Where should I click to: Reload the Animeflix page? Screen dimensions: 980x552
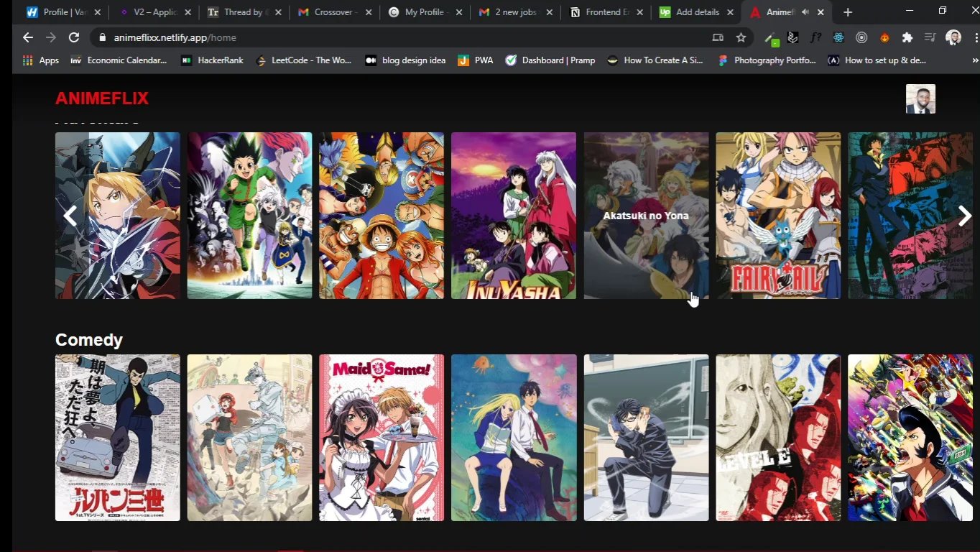coord(74,37)
